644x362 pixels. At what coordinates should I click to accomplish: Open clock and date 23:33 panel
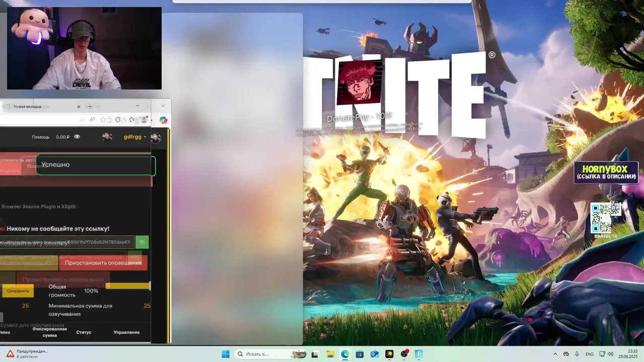point(627,354)
